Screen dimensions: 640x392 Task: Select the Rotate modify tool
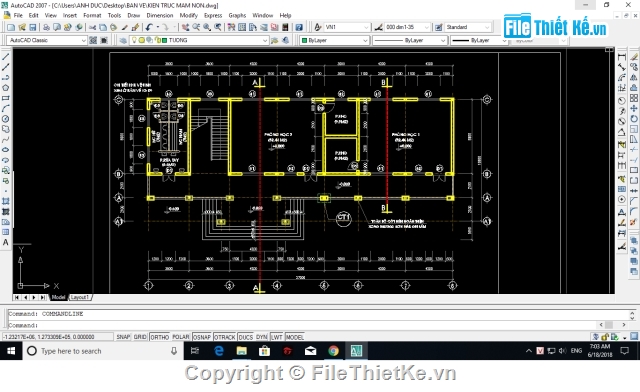(634, 119)
